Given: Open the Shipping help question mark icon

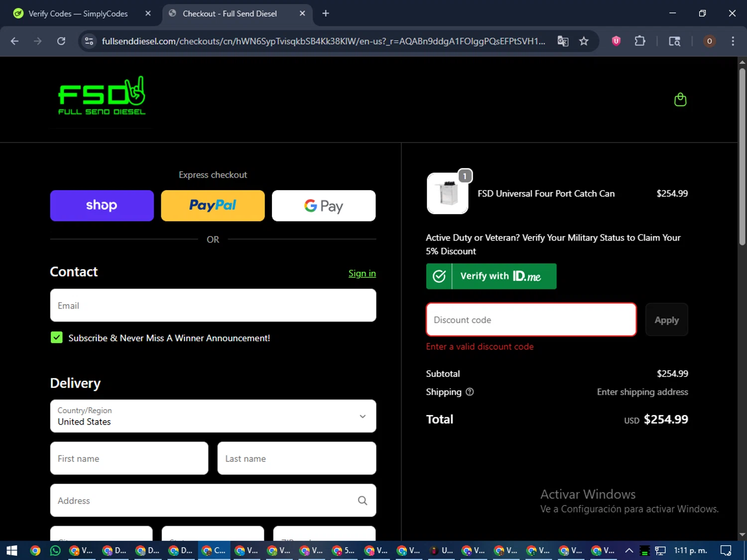Looking at the screenshot, I should (x=470, y=392).
